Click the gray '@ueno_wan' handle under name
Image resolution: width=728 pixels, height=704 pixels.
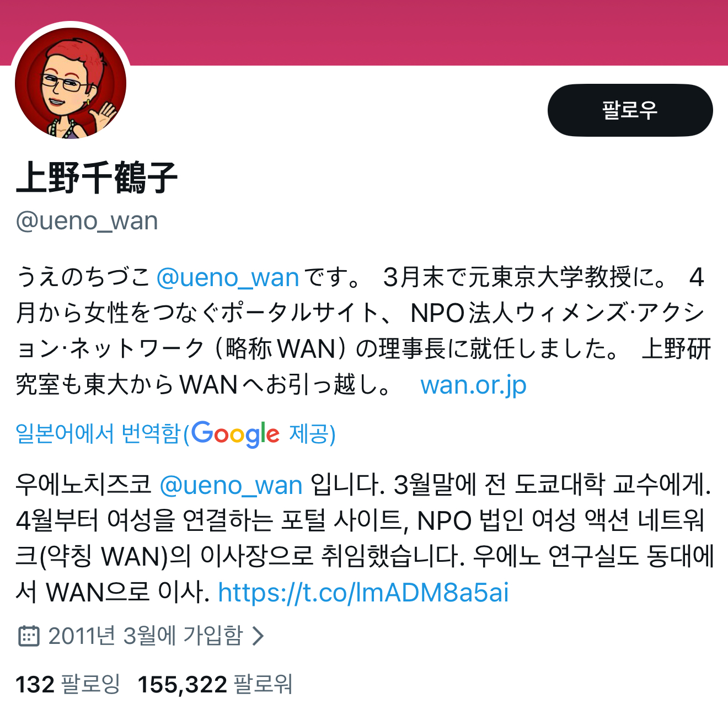click(x=87, y=221)
